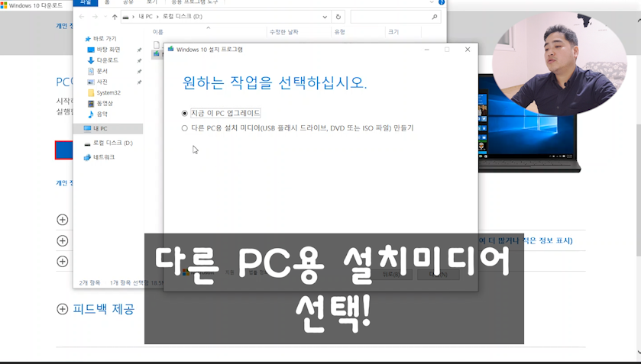The width and height of the screenshot is (641, 364).
Task: Open 네트워크 in the navigation pane
Action: coord(104,157)
